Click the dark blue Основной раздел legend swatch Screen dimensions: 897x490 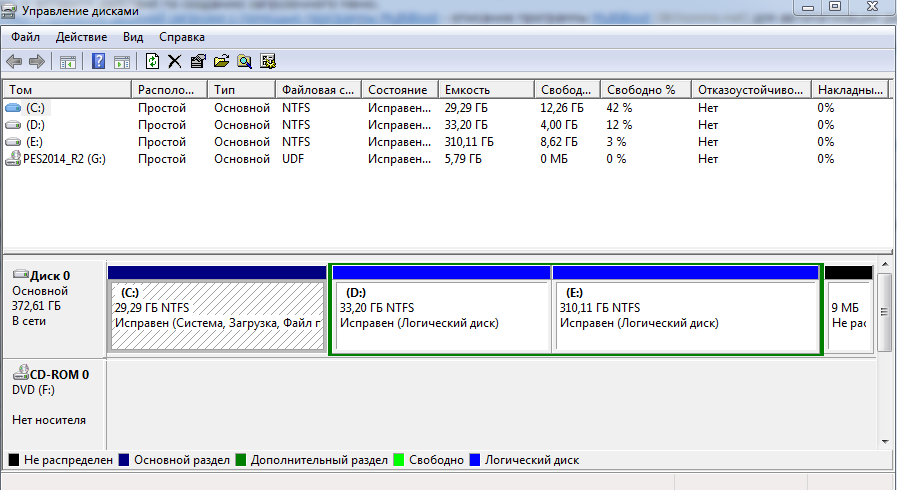[124, 460]
